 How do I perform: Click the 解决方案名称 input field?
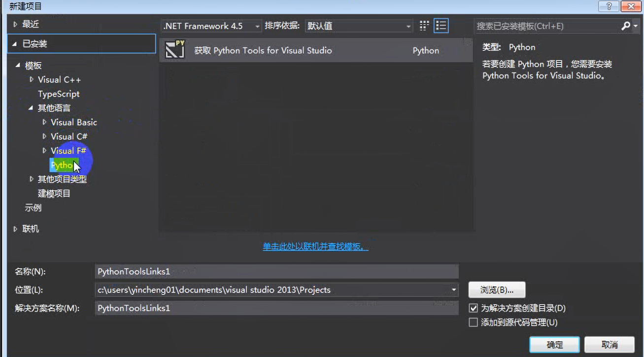276,308
